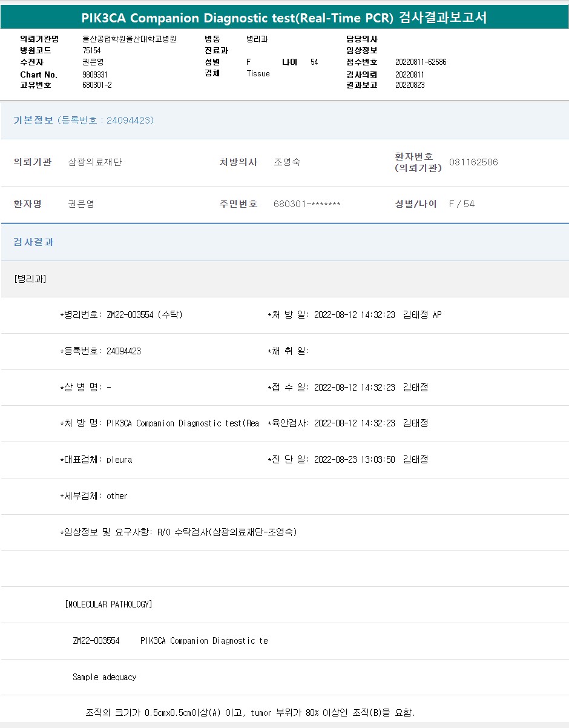Click the PIK3CA report title header

[284, 18]
